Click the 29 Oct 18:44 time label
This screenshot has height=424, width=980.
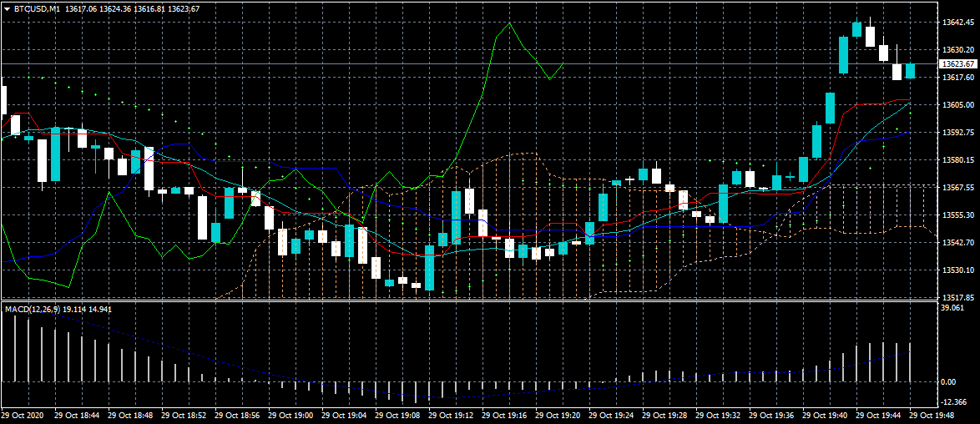point(77,416)
